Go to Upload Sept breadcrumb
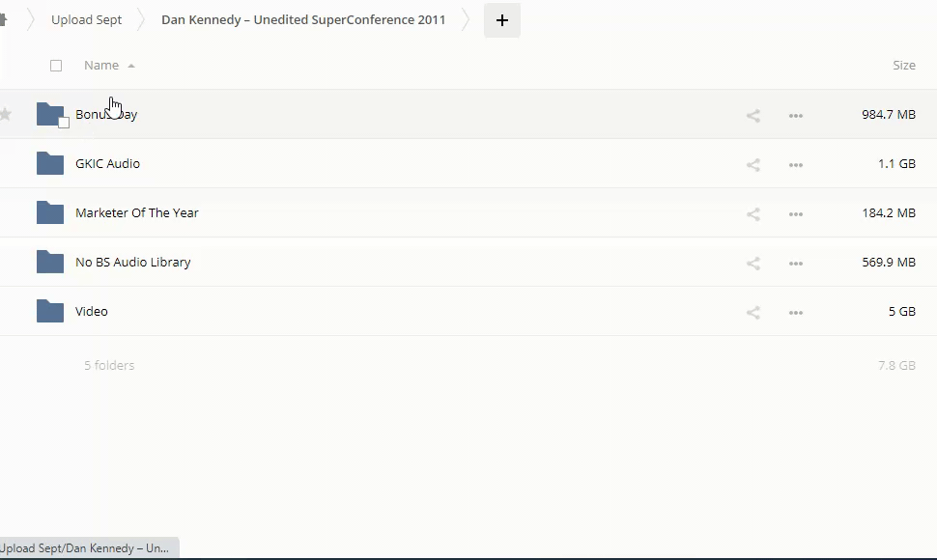Image resolution: width=937 pixels, height=560 pixels. point(86,19)
